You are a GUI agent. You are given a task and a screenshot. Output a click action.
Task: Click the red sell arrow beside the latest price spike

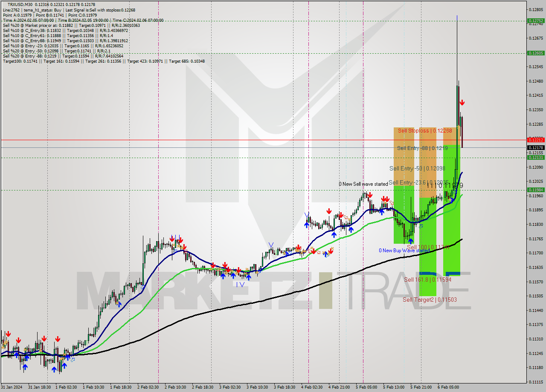coord(462,103)
